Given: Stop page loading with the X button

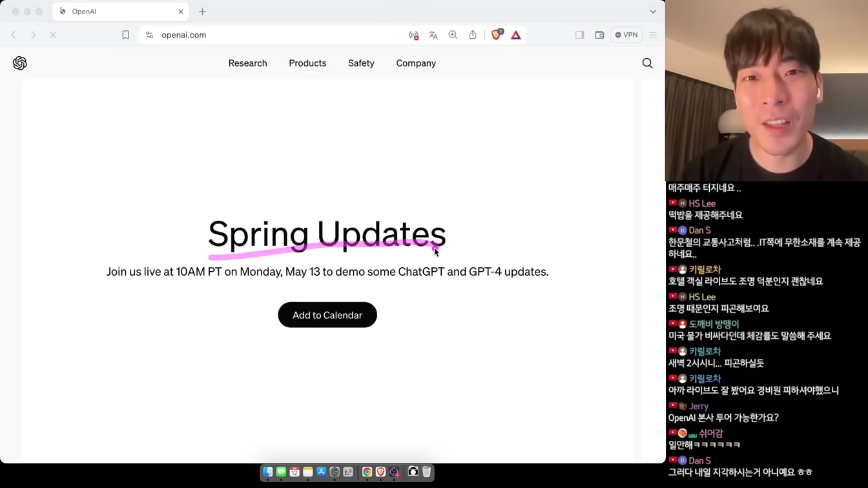Looking at the screenshot, I should click(x=53, y=35).
